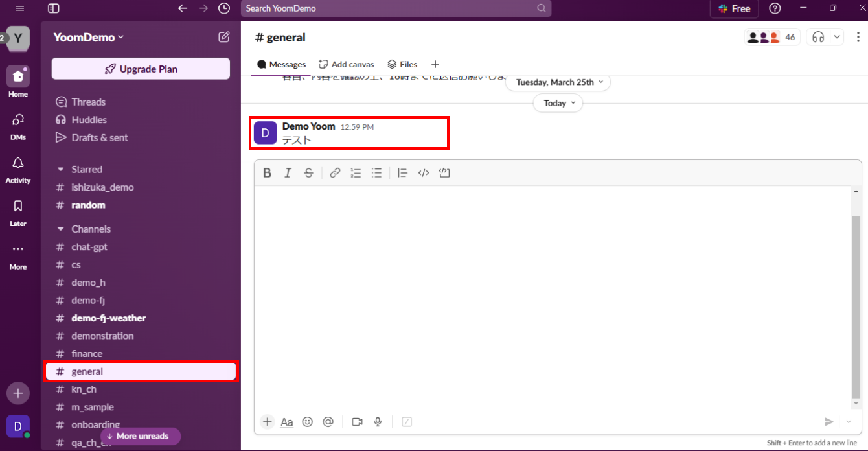868x451 pixels.
Task: Open the history clock icon
Action: tap(224, 8)
